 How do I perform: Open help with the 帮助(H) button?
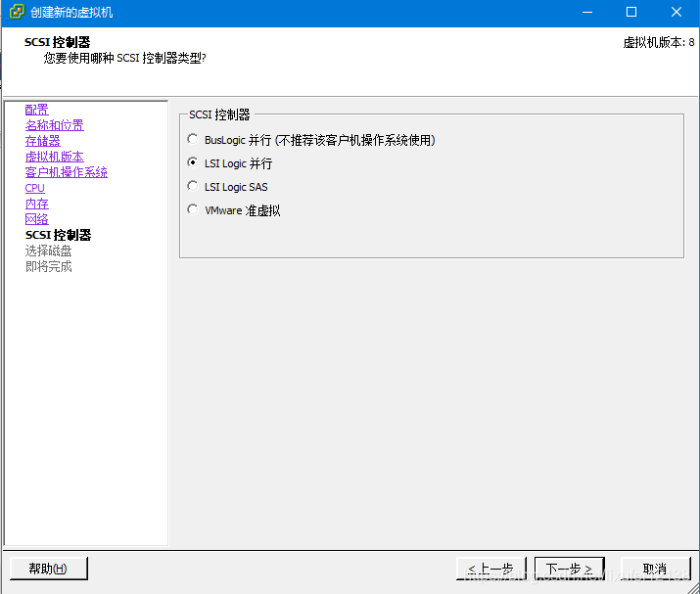tap(49, 569)
